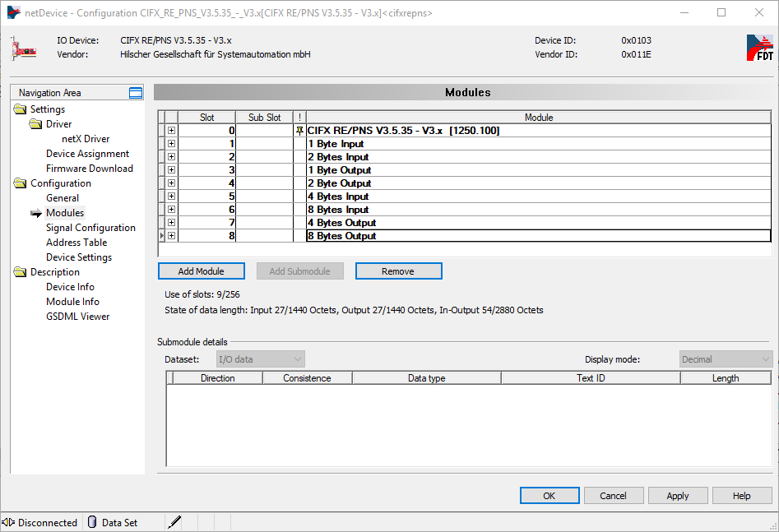
Task: Expand the slot 5 '4 Bytes Input' row
Action: 171,197
